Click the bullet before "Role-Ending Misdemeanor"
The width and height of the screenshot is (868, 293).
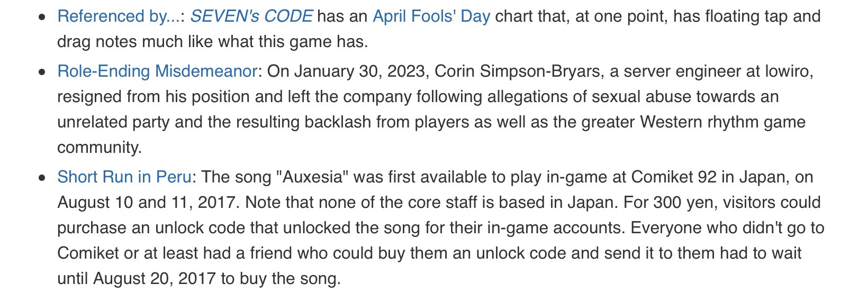[x=42, y=72]
